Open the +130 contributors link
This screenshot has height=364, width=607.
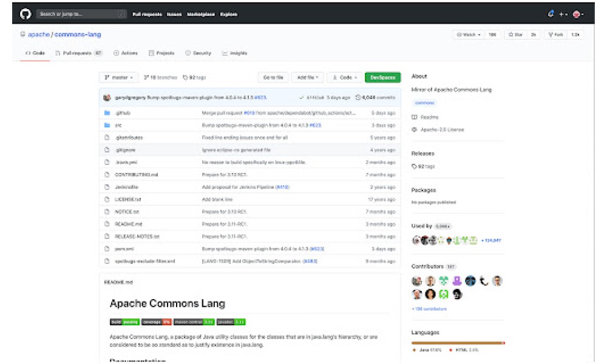429,309
